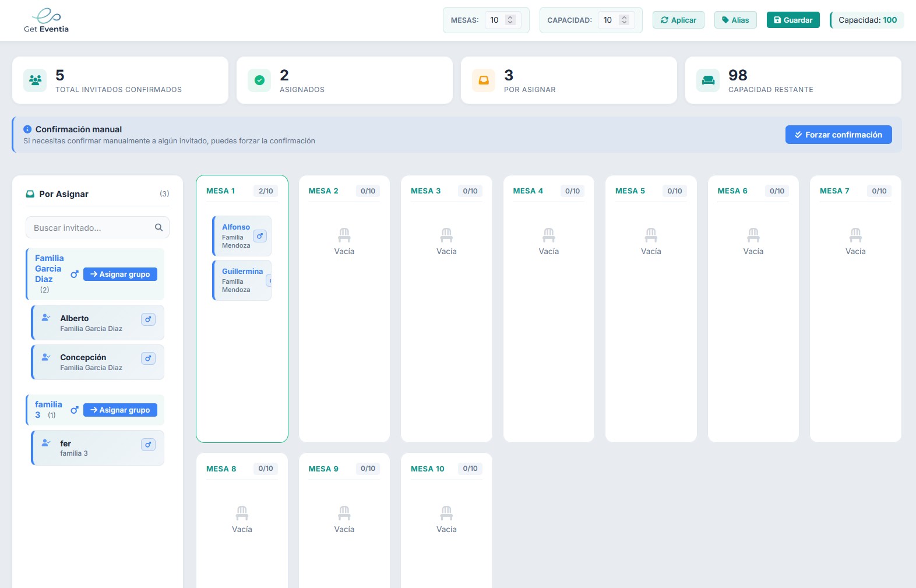Image resolution: width=916 pixels, height=588 pixels.
Task: Assign group familia 3
Action: (x=120, y=410)
